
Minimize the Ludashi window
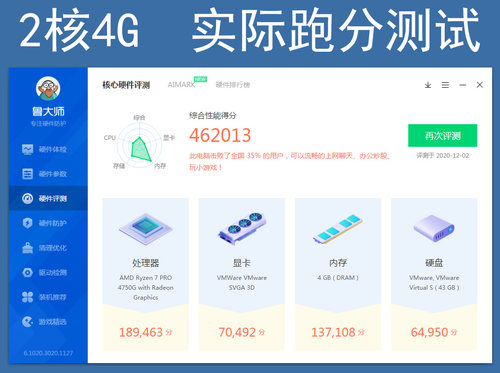[x=463, y=85]
